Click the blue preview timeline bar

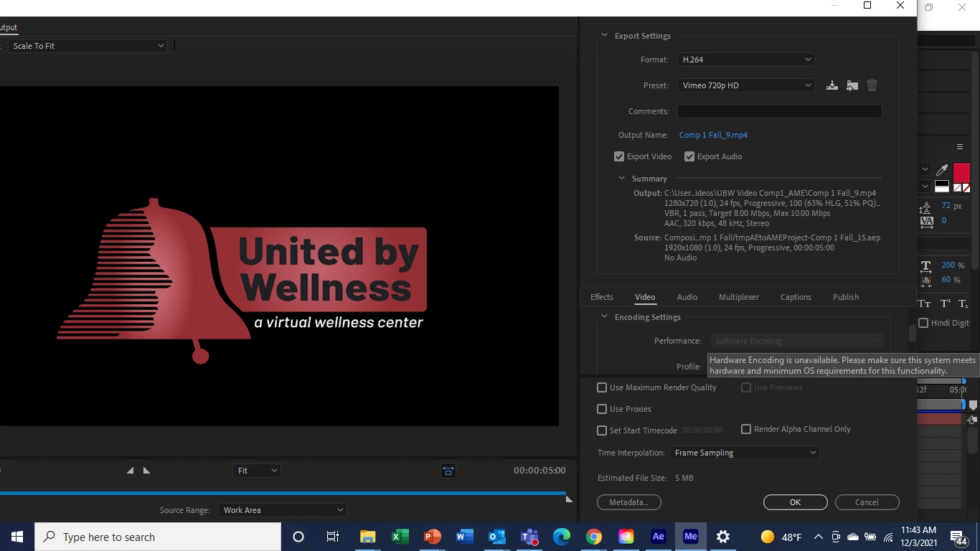pyautogui.click(x=283, y=493)
